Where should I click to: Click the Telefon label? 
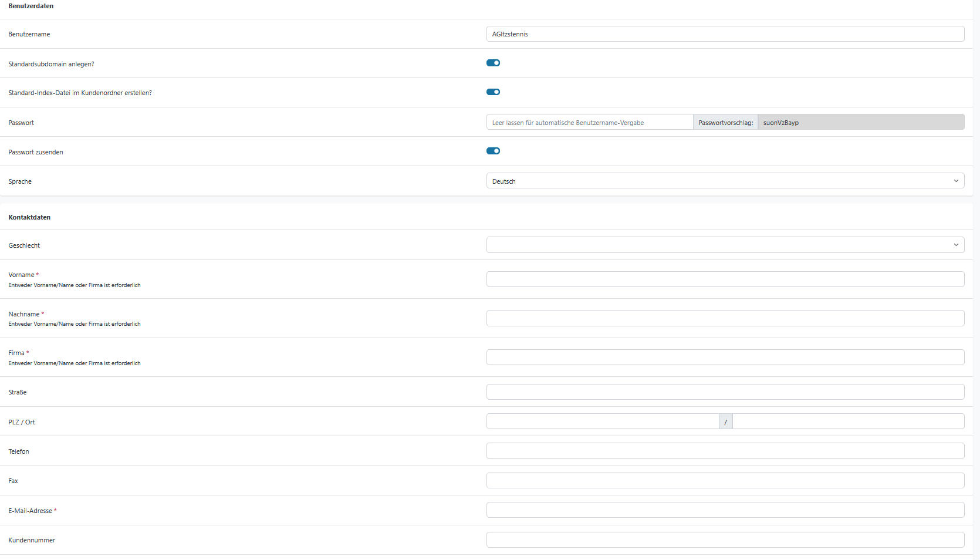(19, 451)
